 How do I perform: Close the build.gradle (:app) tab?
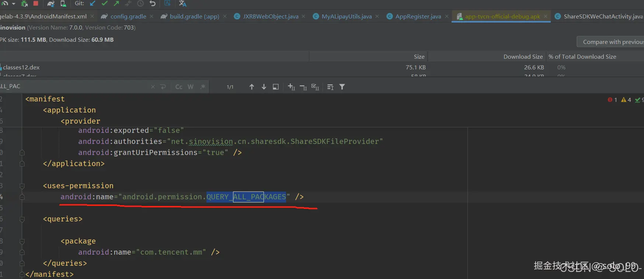click(x=225, y=16)
